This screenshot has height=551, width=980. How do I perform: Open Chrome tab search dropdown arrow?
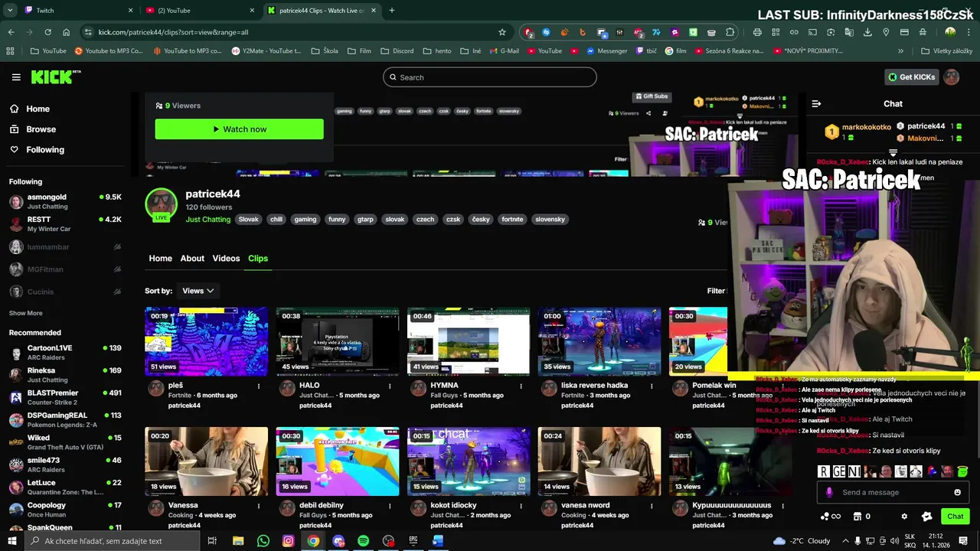10,11
